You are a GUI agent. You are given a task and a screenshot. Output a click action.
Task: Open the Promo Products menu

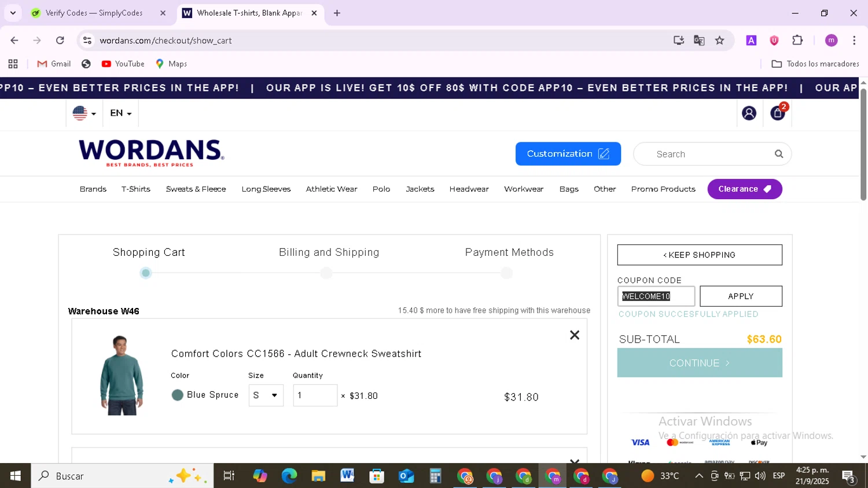[x=663, y=189]
